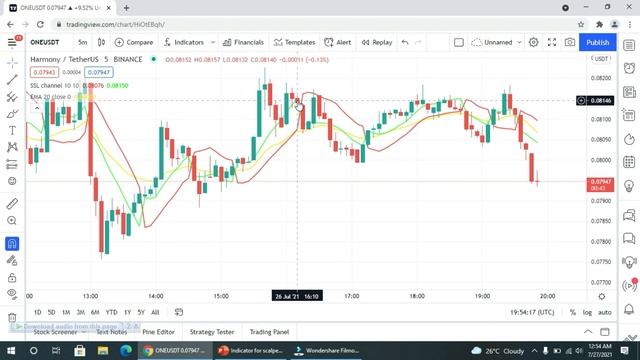The image size is (640, 360).
Task: Open the layout selection square icon
Action: (x=458, y=42)
